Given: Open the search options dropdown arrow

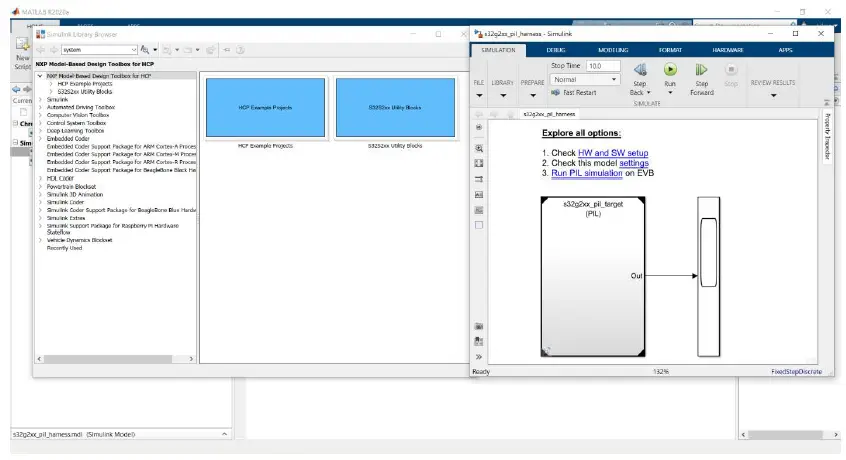Looking at the screenshot, I should point(155,50).
